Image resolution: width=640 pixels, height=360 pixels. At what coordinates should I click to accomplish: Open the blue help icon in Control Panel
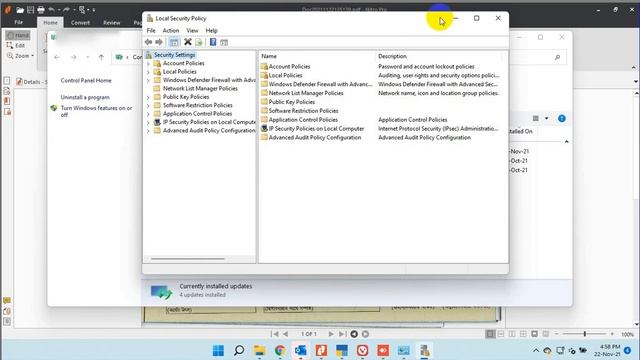tap(562, 118)
